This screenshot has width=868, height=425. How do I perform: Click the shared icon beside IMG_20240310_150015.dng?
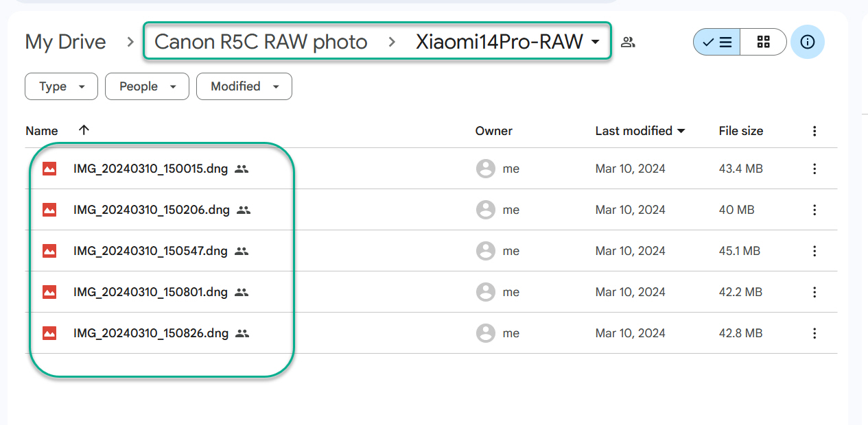pyautogui.click(x=241, y=169)
